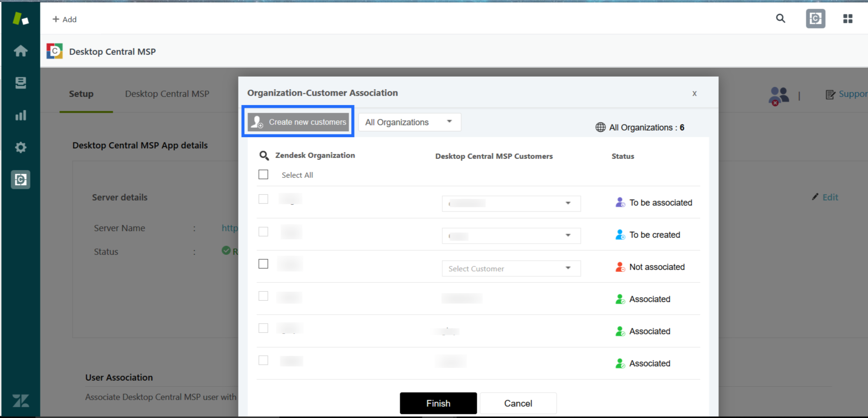This screenshot has height=418, width=868.
Task: Click the To be created status icon
Action: point(620,235)
